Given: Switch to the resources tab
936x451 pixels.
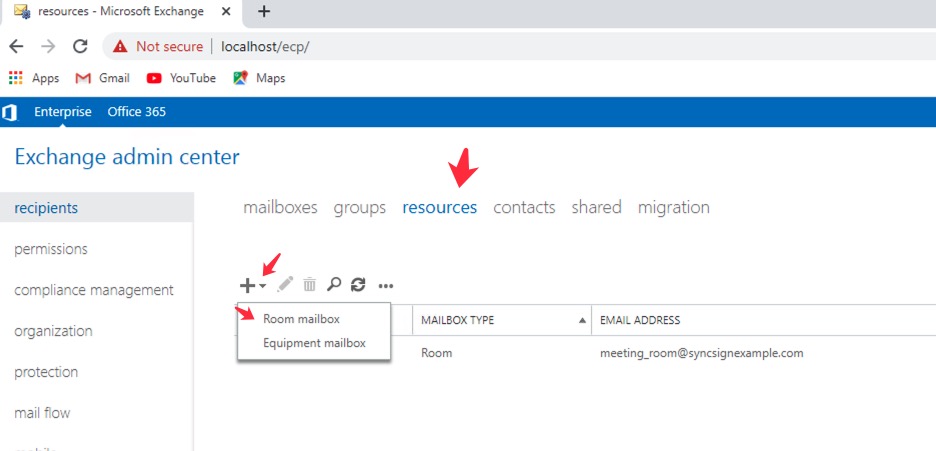Looking at the screenshot, I should click(439, 208).
